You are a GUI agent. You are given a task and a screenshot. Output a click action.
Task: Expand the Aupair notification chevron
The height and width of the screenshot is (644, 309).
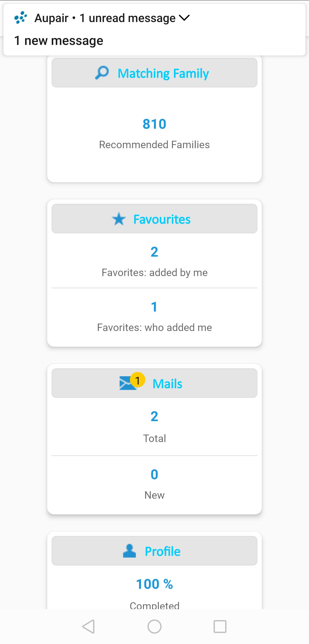tap(184, 18)
